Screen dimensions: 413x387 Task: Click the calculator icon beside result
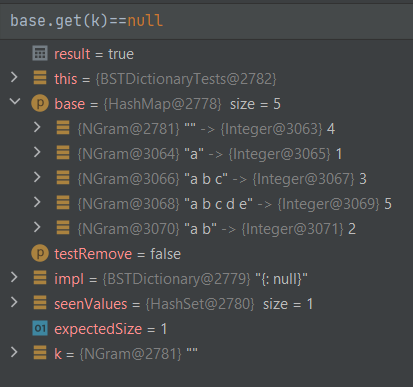point(40,53)
